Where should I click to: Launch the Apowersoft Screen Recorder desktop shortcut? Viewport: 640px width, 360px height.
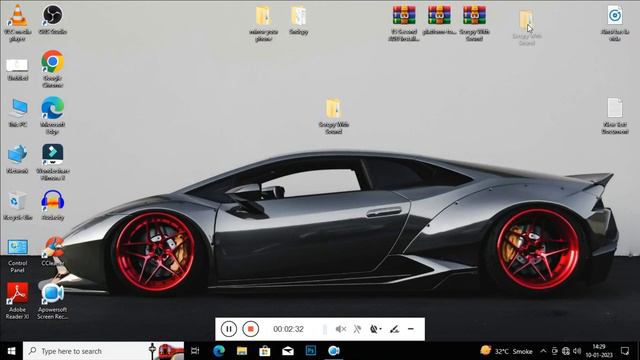53,301
